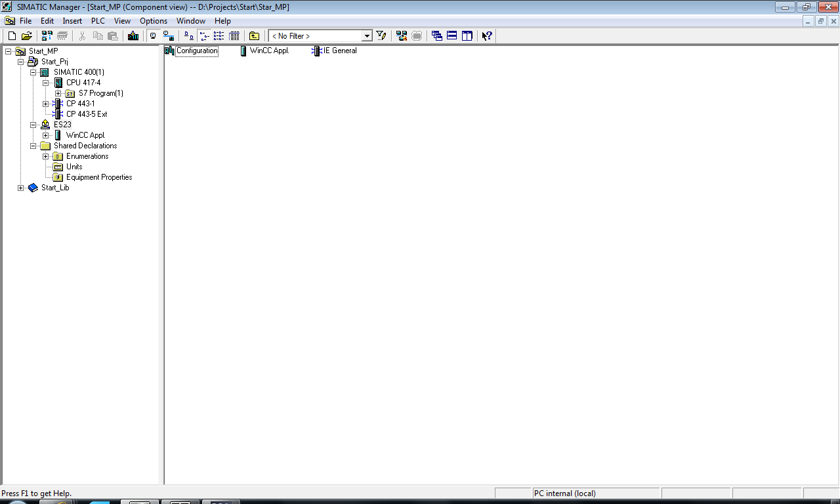Collapse the CPU 417-4 node
Screen dimensions: 840x504
tap(45, 83)
